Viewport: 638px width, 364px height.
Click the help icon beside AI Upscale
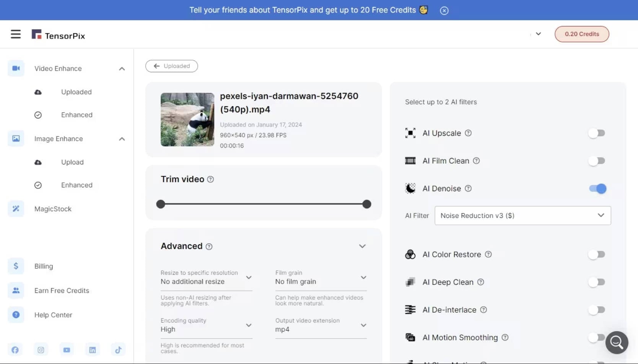468,133
